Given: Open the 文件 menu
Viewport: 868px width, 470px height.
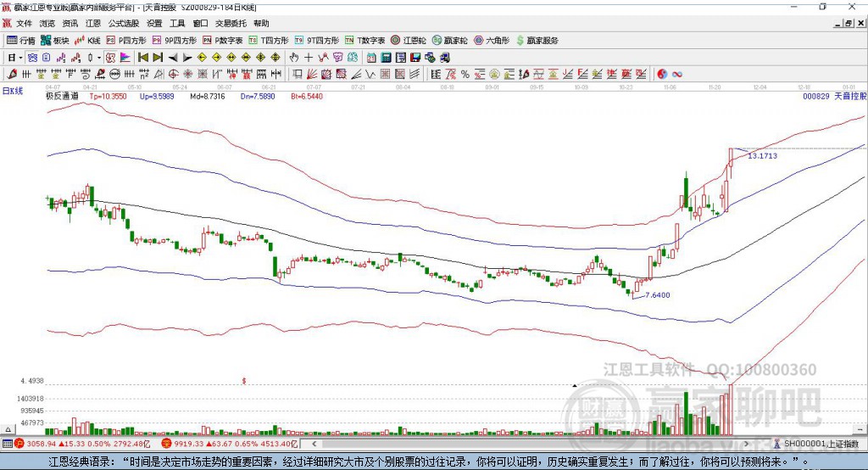Looking at the screenshot, I should pos(25,23).
